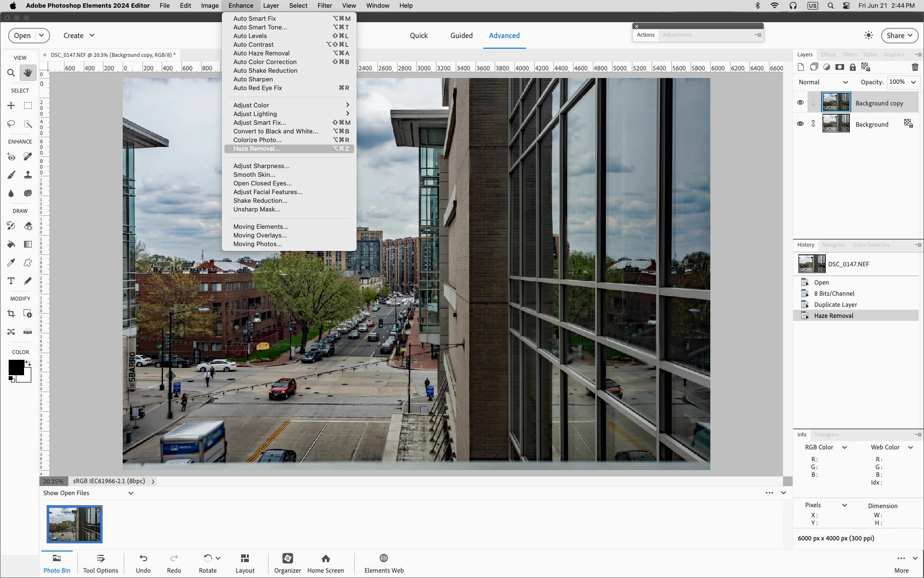Toggle visibility of the Background layer
Viewport: 924px width, 578px height.
(800, 124)
